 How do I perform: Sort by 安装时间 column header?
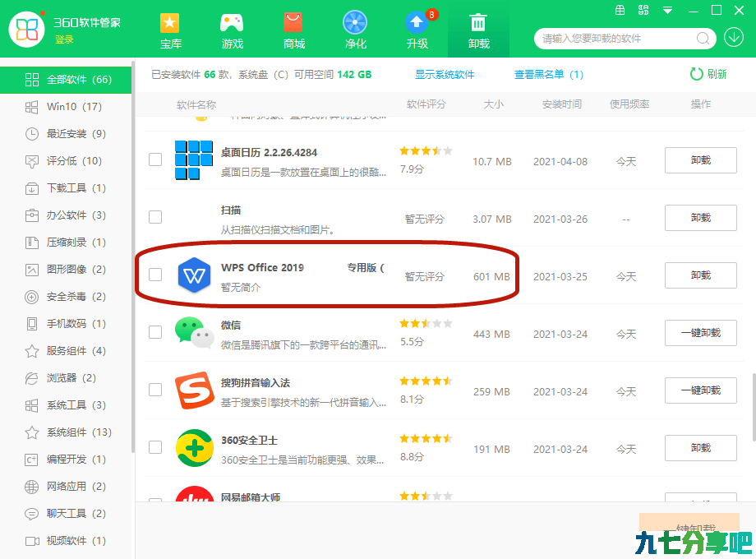coord(562,104)
